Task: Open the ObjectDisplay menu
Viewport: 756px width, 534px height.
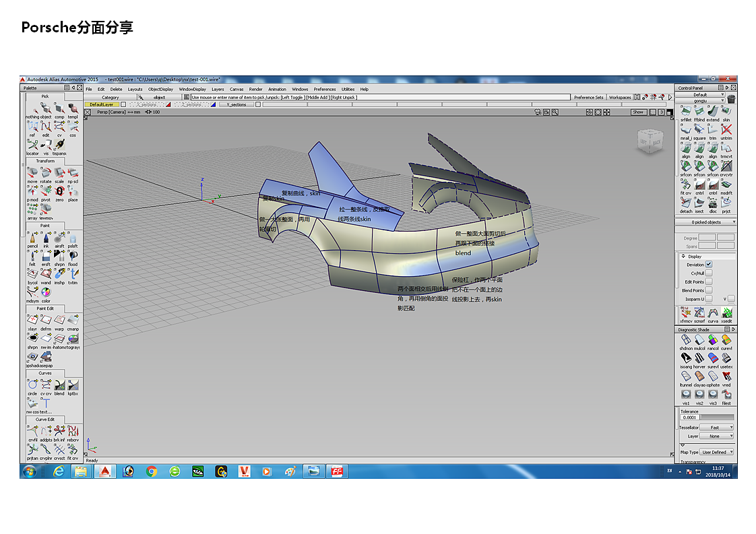Action: [160, 89]
